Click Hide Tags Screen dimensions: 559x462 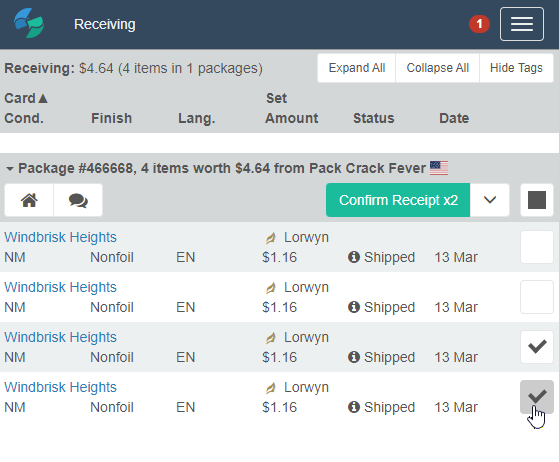point(516,68)
